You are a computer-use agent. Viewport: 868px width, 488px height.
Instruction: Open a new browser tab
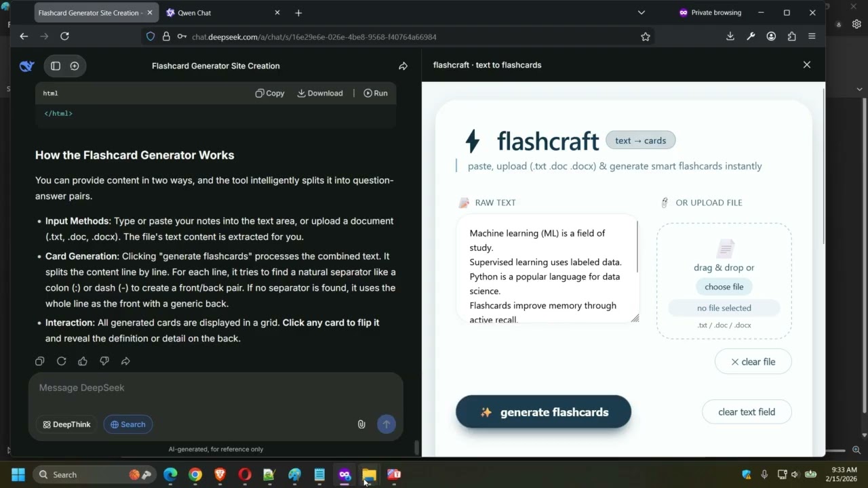(x=298, y=13)
